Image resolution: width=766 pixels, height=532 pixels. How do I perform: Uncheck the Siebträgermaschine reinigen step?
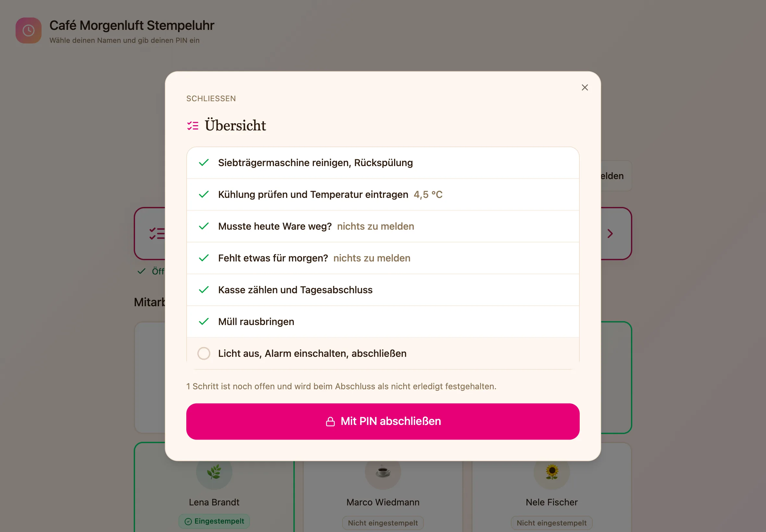pyautogui.click(x=204, y=163)
